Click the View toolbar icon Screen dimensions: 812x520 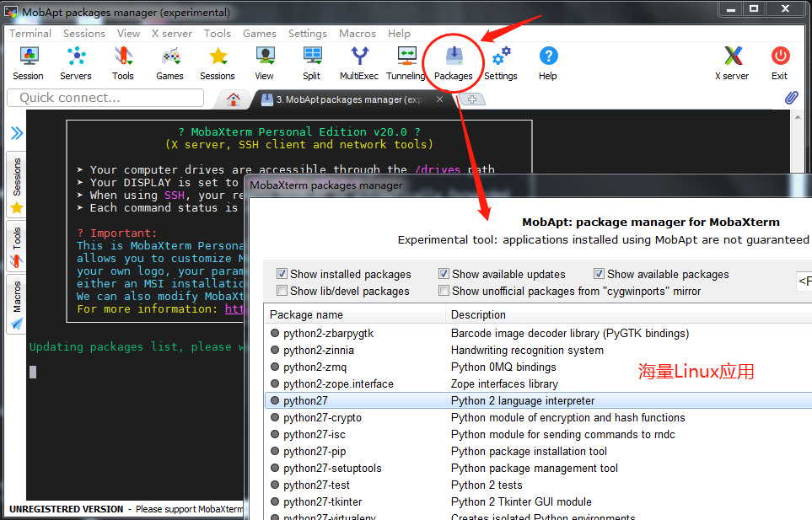tap(265, 63)
